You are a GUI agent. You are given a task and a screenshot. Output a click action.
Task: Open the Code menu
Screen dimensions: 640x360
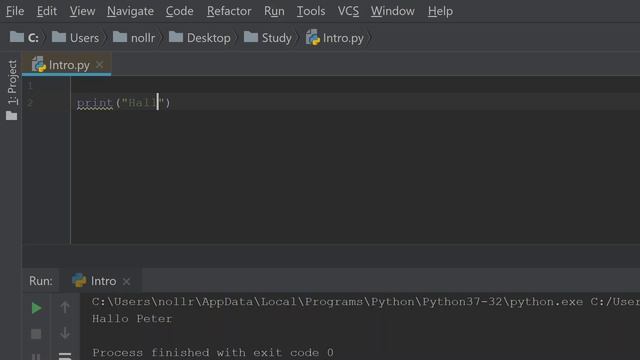(179, 11)
